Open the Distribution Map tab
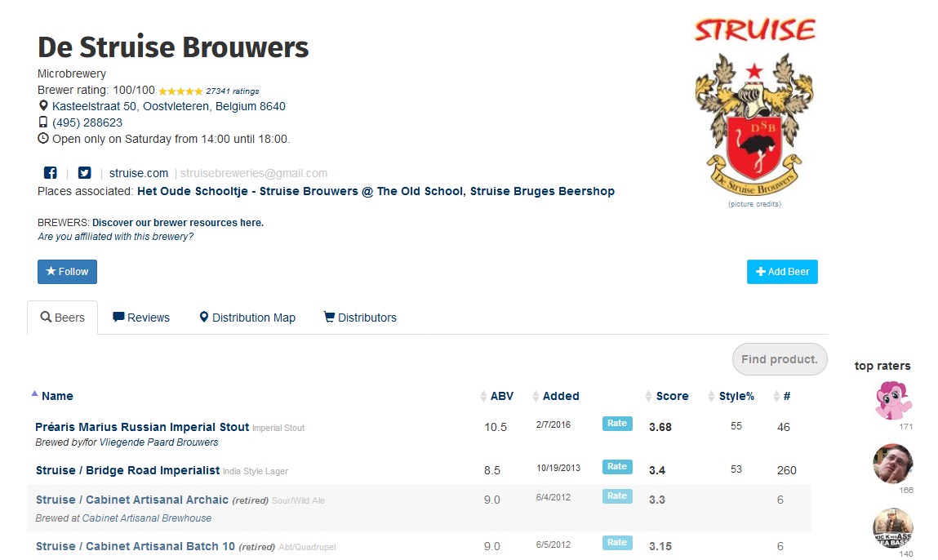Image resolution: width=938 pixels, height=560 pixels. [247, 318]
